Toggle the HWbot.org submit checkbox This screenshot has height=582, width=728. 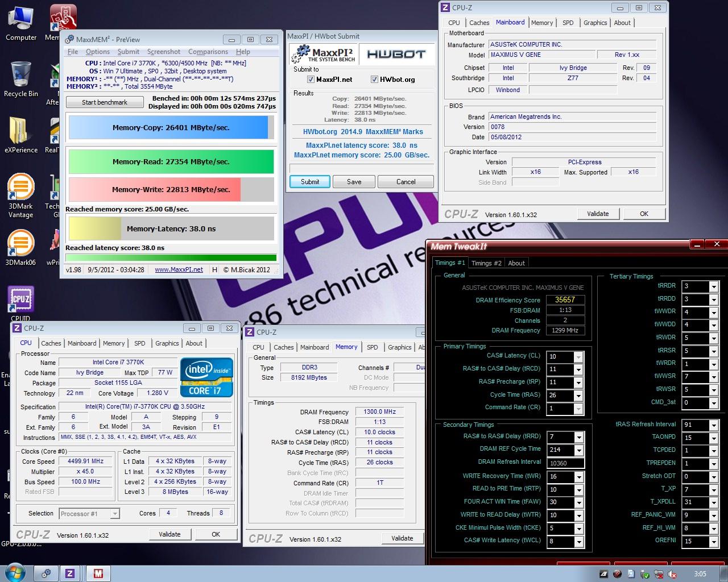[374, 80]
